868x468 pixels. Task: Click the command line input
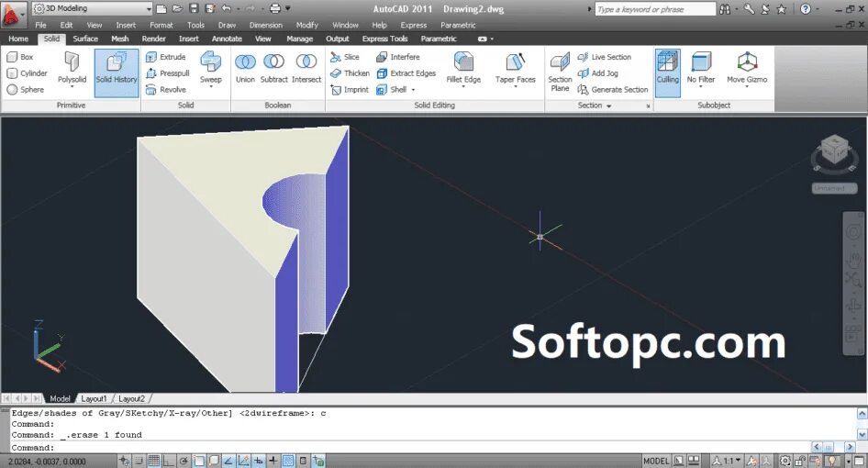409,448
